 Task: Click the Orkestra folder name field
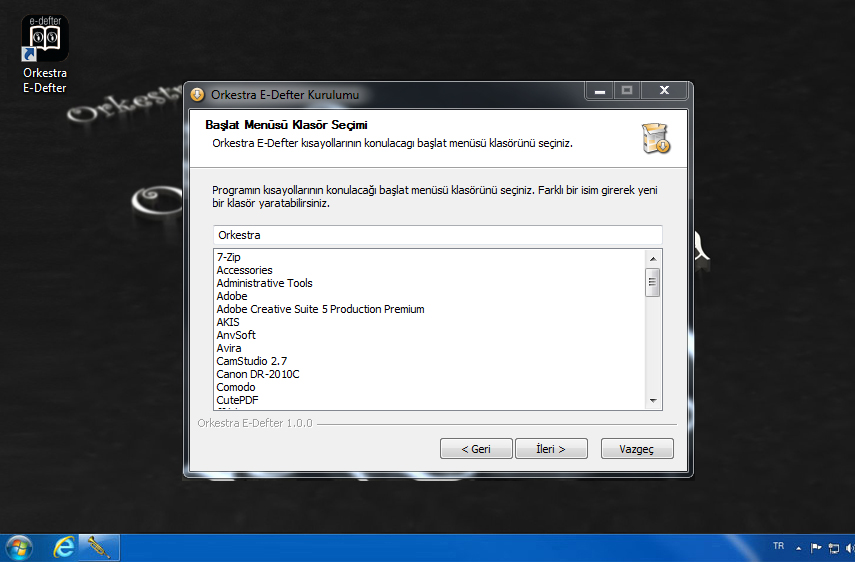[x=437, y=235]
